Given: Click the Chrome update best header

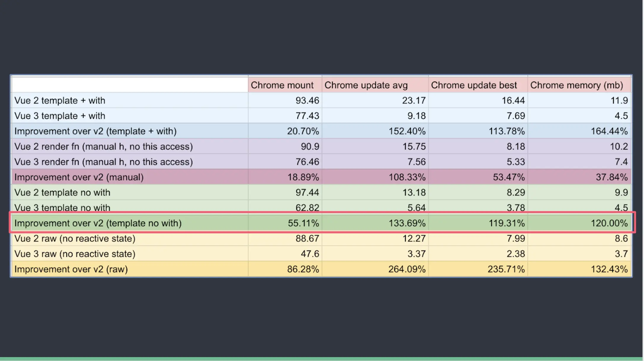Looking at the screenshot, I should coord(474,85).
